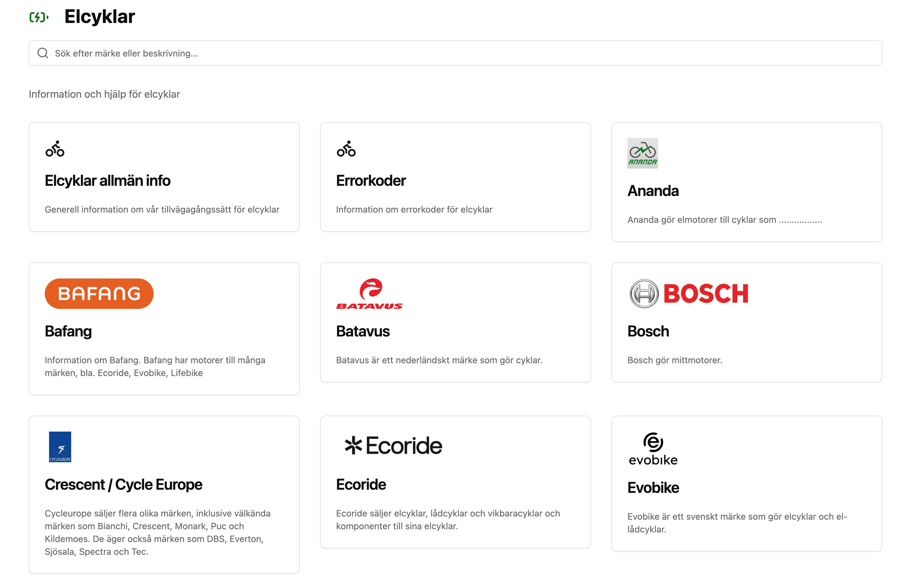
Task: Open the Errorkoder heading link
Action: (371, 181)
